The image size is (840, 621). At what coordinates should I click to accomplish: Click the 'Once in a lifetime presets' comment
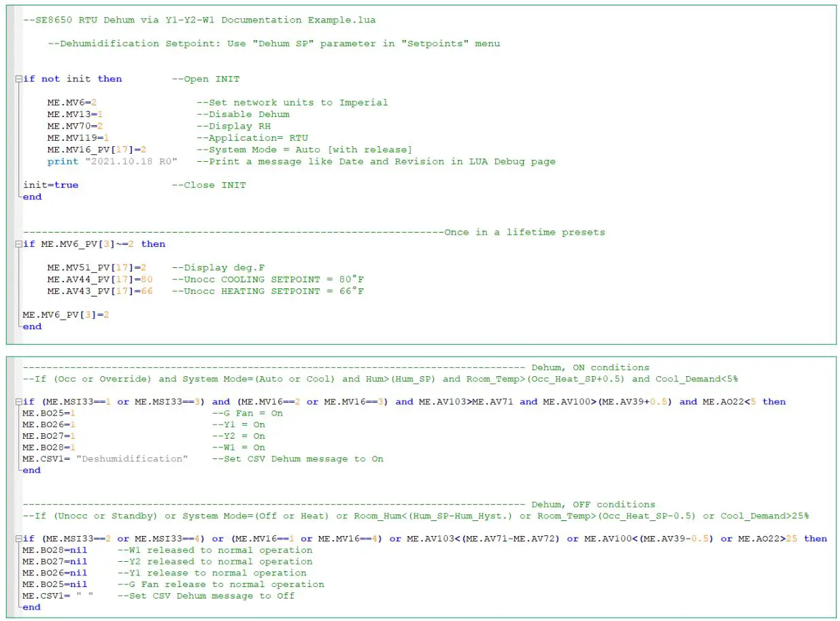(x=524, y=233)
